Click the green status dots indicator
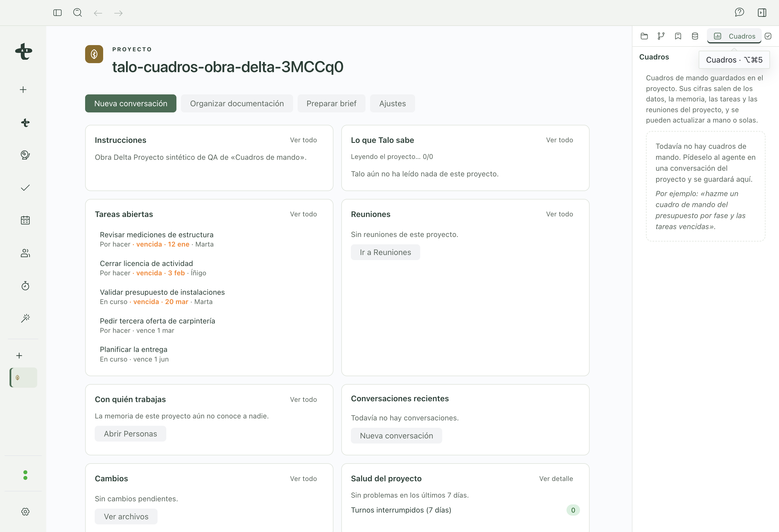This screenshot has width=779, height=532. [x=25, y=475]
